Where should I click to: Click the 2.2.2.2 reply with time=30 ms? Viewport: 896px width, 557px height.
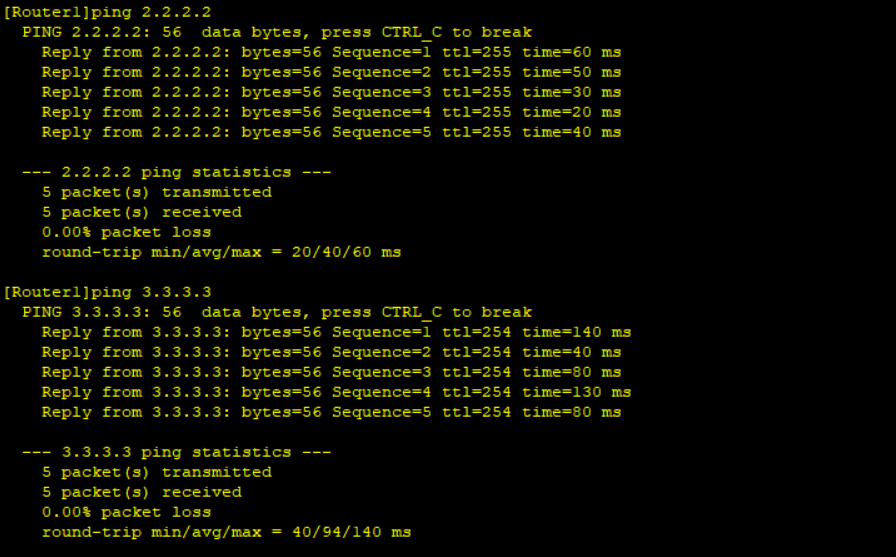click(x=331, y=92)
